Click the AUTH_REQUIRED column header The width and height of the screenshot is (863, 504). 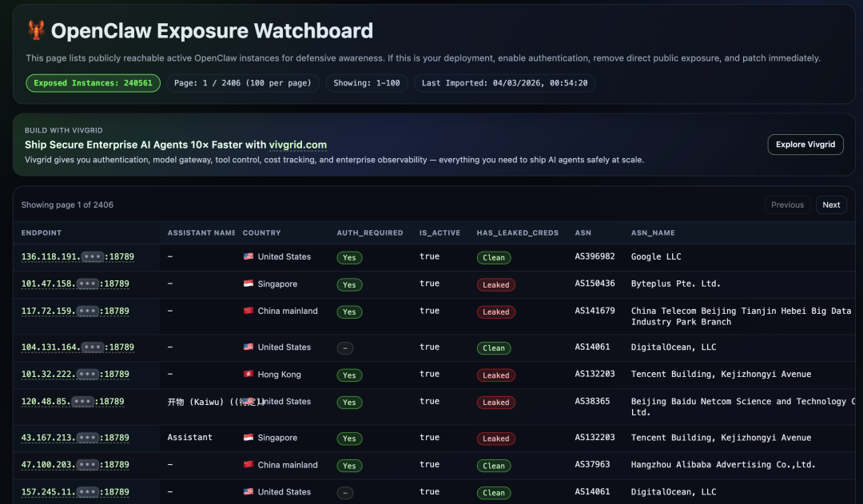coord(369,233)
